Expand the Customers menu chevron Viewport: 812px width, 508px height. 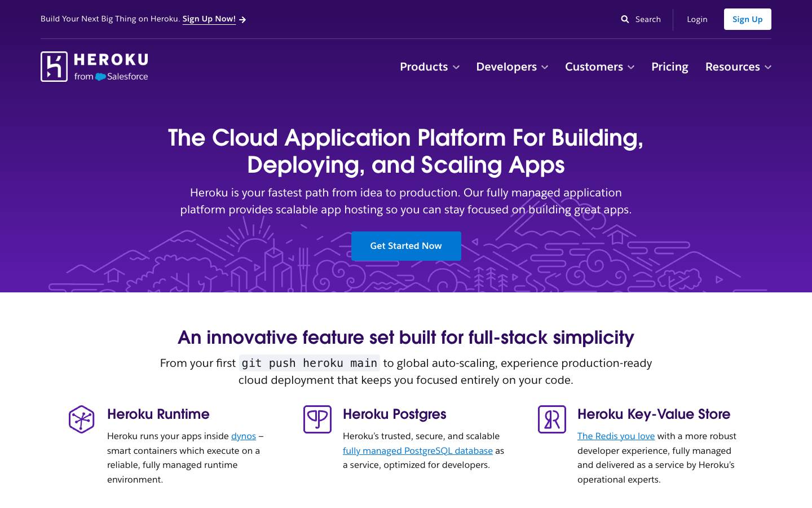631,67
